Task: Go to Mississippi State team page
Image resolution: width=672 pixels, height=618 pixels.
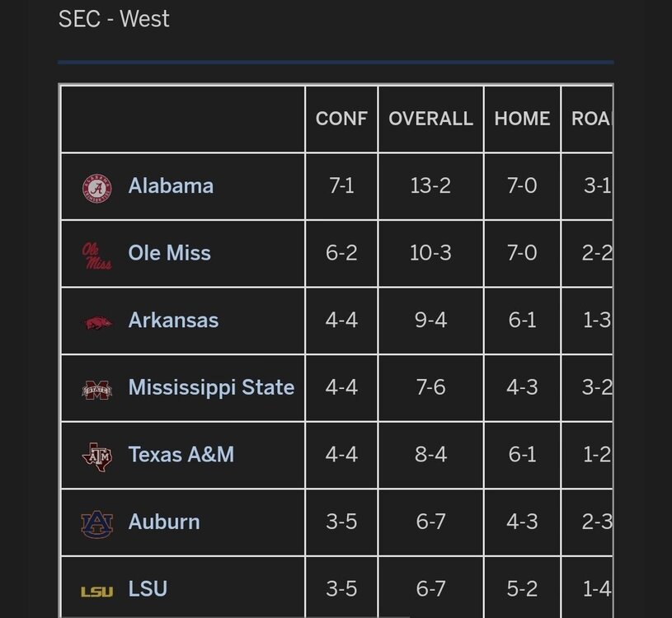Action: (x=211, y=387)
